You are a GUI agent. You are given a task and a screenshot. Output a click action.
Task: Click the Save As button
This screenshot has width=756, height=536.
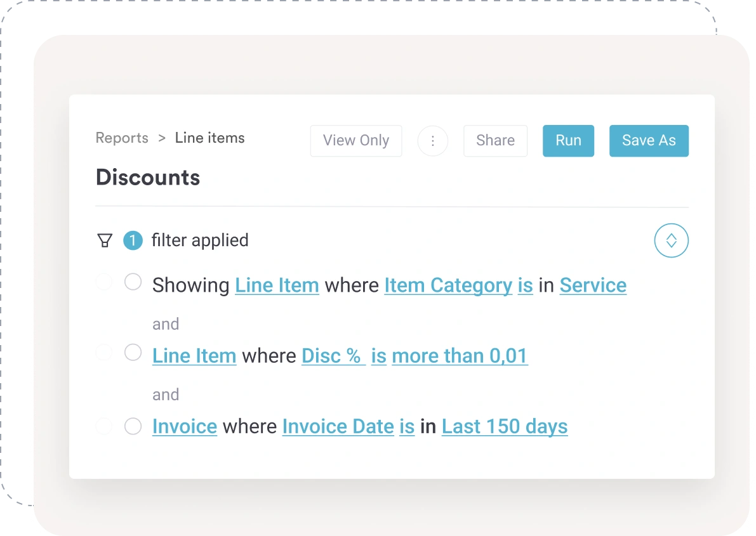[649, 141]
